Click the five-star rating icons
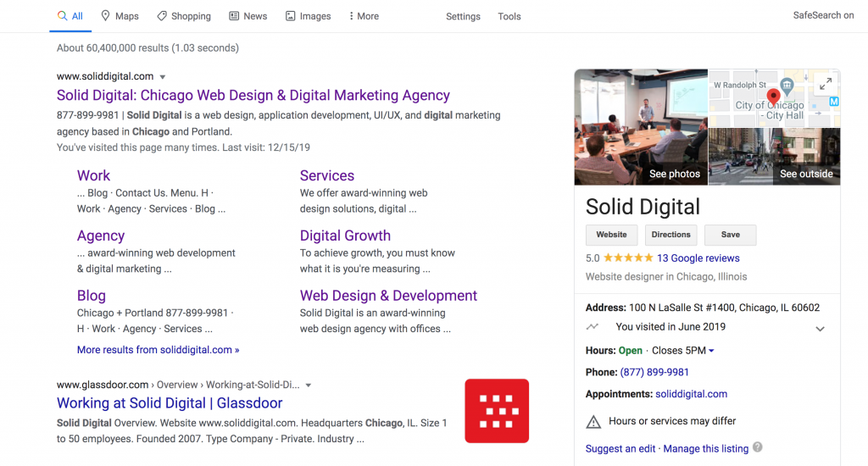 (628, 258)
